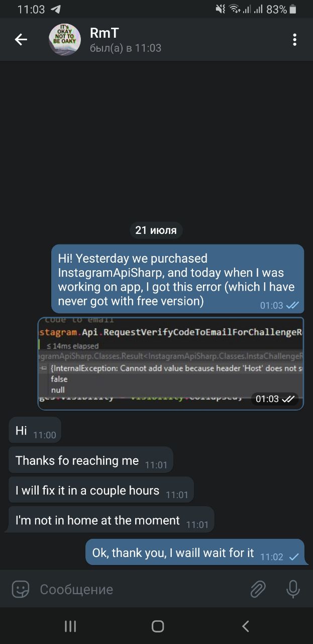This screenshot has width=313, height=644.
Task: Tap the RmT contact name header
Action: coord(104,33)
